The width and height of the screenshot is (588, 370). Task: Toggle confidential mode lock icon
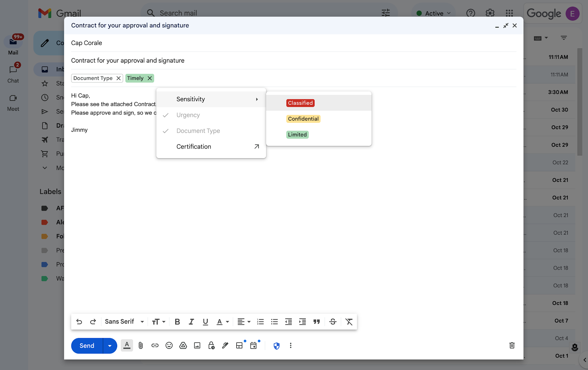211,345
